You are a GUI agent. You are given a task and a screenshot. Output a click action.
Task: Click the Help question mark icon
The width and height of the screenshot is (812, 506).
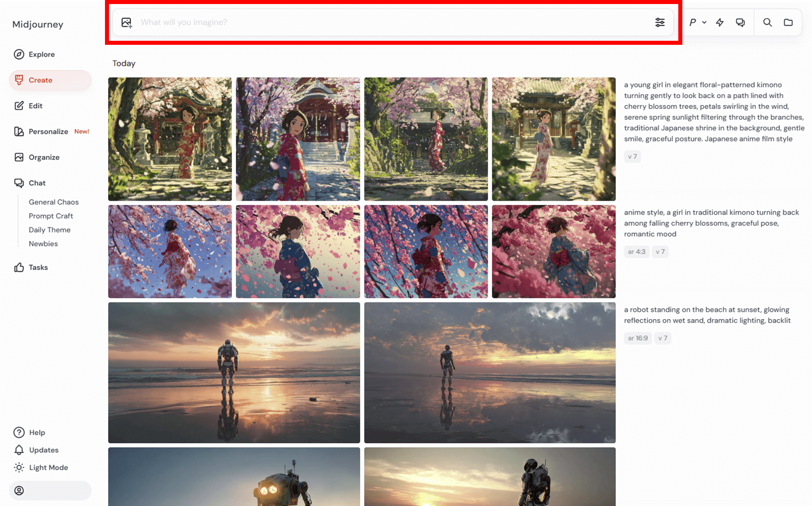pos(19,432)
